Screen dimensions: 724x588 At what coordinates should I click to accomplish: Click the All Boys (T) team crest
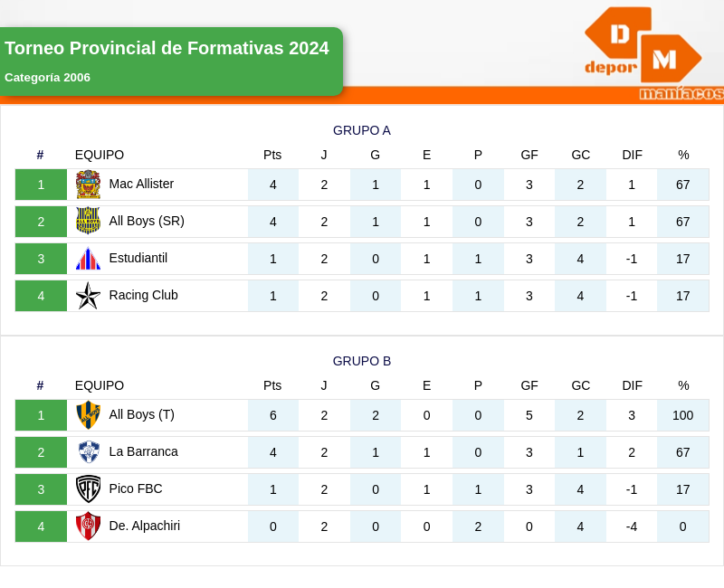(88, 415)
